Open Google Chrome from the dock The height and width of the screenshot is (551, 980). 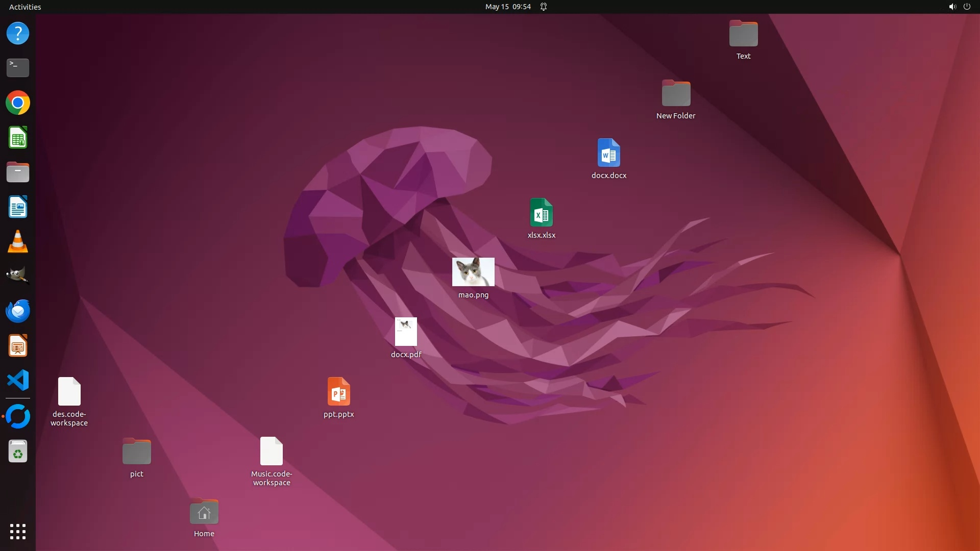[18, 103]
